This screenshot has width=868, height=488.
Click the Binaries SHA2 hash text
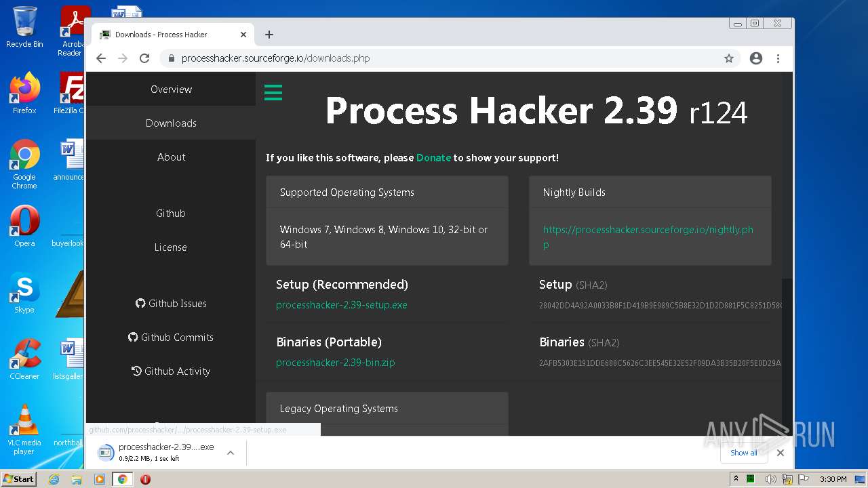click(x=660, y=363)
